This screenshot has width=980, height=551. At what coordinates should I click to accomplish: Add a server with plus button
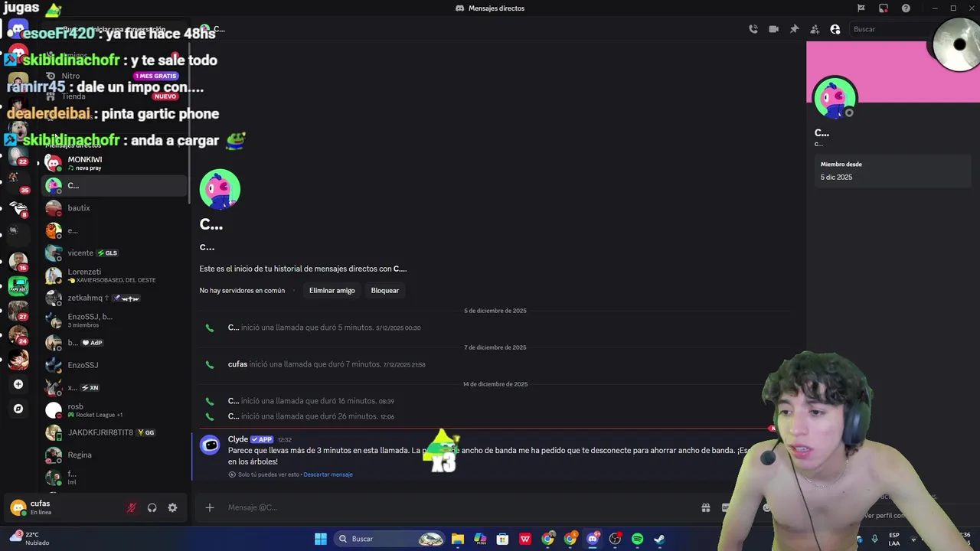tap(18, 384)
